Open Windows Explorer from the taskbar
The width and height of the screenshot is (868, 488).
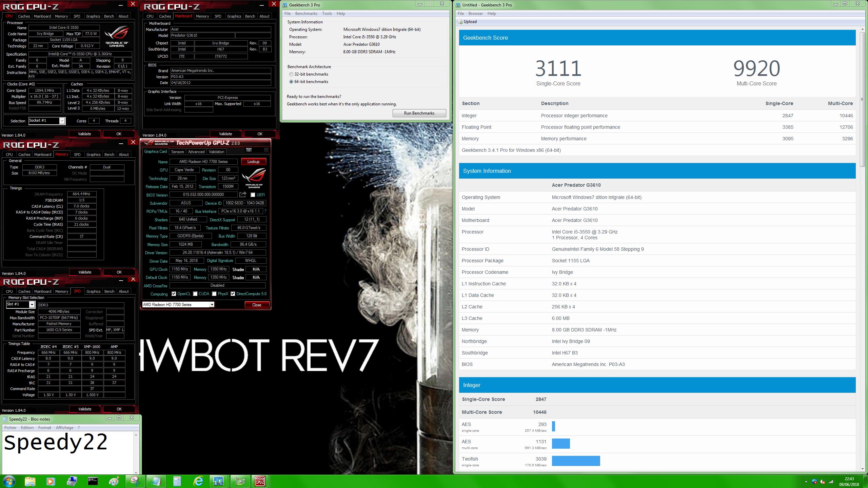pos(30,481)
